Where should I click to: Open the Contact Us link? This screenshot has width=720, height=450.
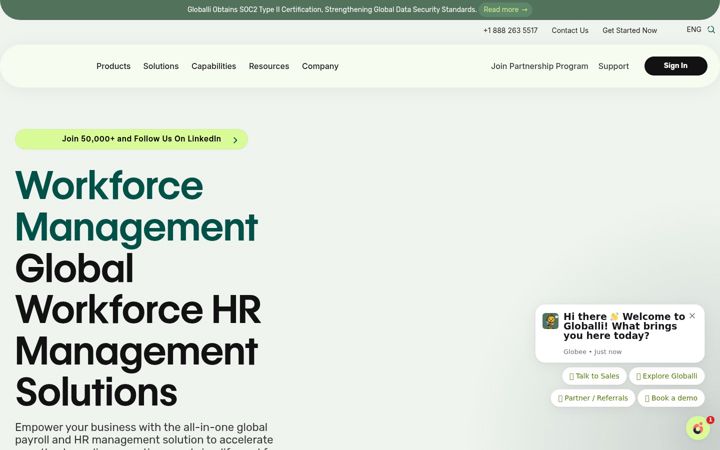click(570, 30)
